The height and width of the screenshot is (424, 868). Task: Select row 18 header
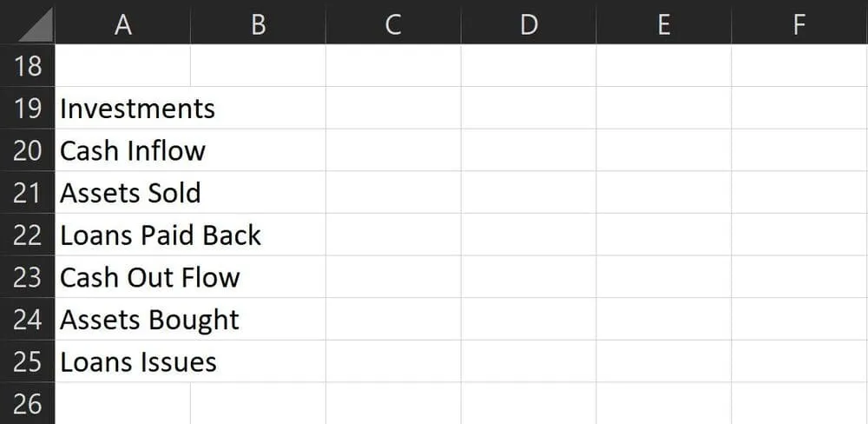(x=27, y=65)
